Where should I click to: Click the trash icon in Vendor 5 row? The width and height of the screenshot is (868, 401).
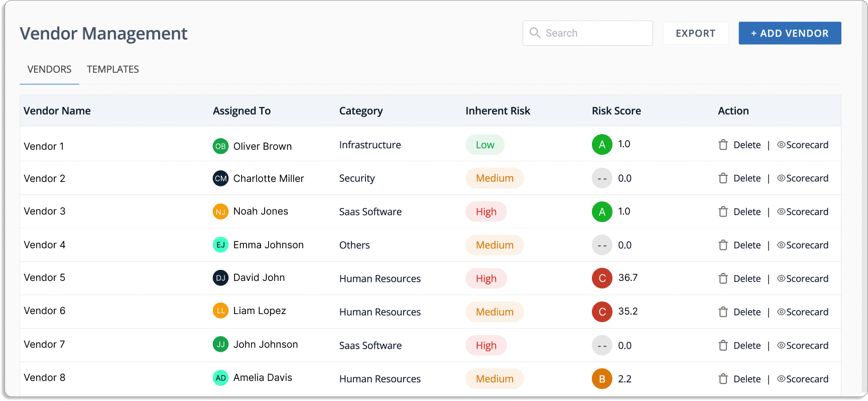click(723, 278)
